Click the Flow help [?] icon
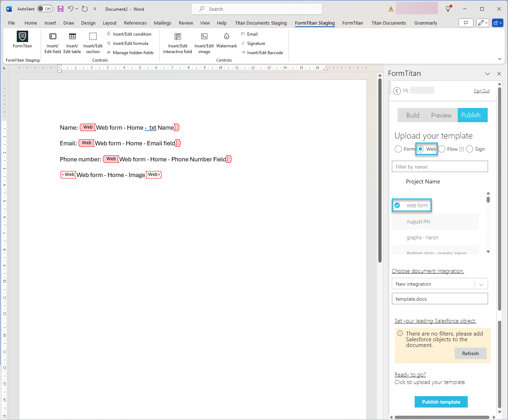508x420 pixels. click(461, 149)
